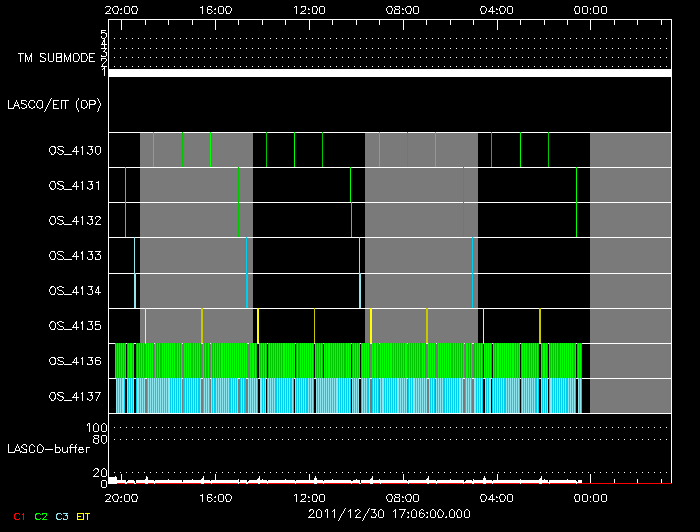Select the 20:00 label on bottom axis

click(122, 496)
